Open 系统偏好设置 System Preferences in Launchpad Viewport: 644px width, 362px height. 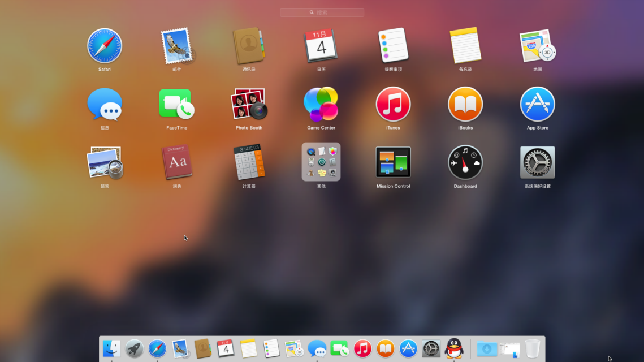pos(537,162)
